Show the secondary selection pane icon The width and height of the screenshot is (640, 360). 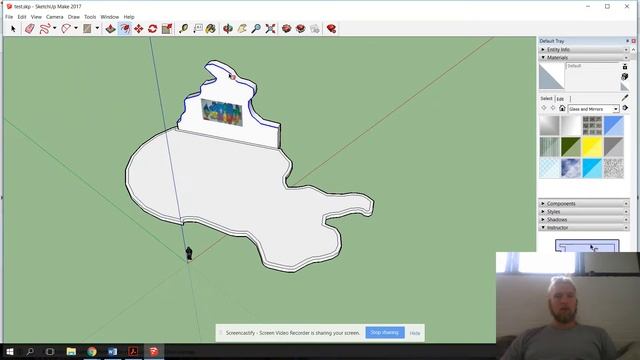tap(624, 67)
